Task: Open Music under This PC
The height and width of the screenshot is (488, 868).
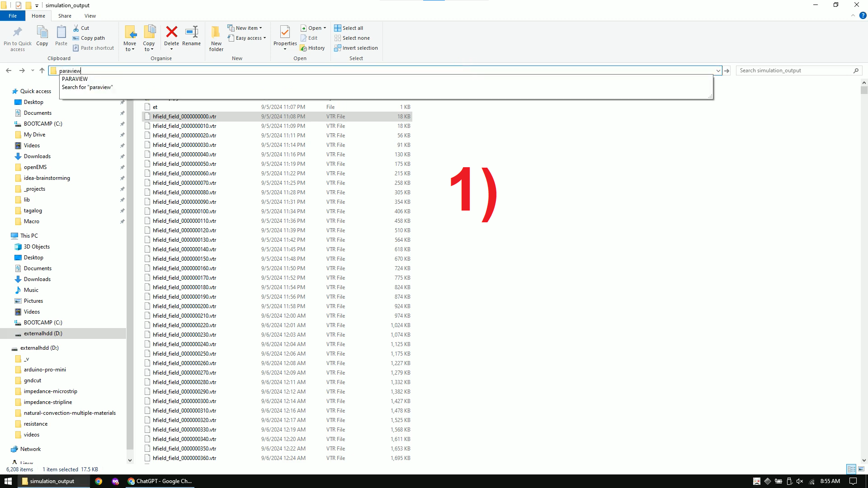Action: click(31, 290)
